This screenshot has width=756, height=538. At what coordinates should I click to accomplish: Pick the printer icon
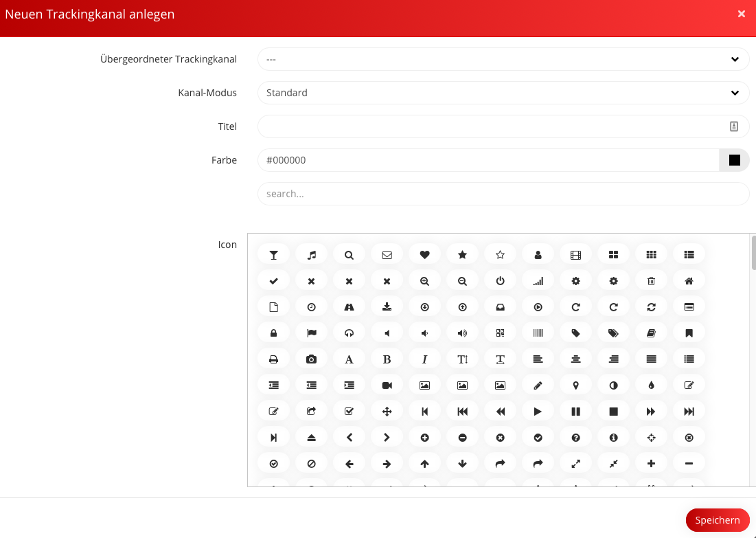tap(273, 359)
